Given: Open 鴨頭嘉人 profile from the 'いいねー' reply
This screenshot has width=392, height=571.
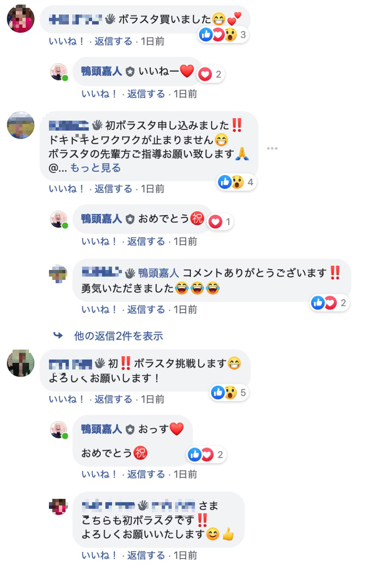Looking at the screenshot, I should [102, 71].
